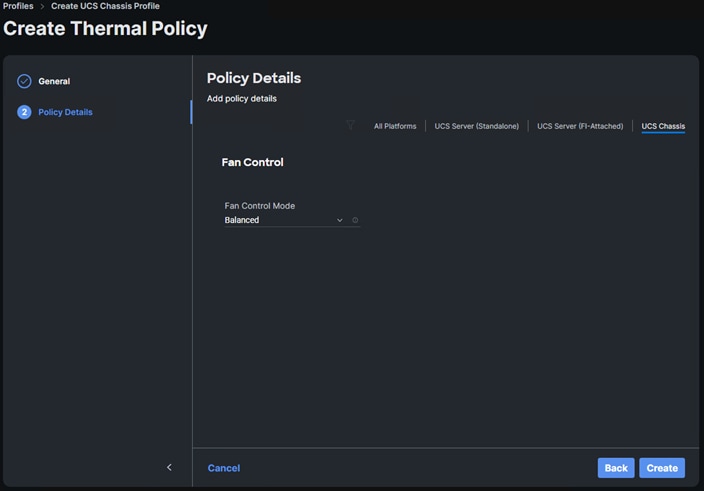Click the Create UCS Chassis Profile breadcrumb
This screenshot has width=704, height=491.
(105, 6)
